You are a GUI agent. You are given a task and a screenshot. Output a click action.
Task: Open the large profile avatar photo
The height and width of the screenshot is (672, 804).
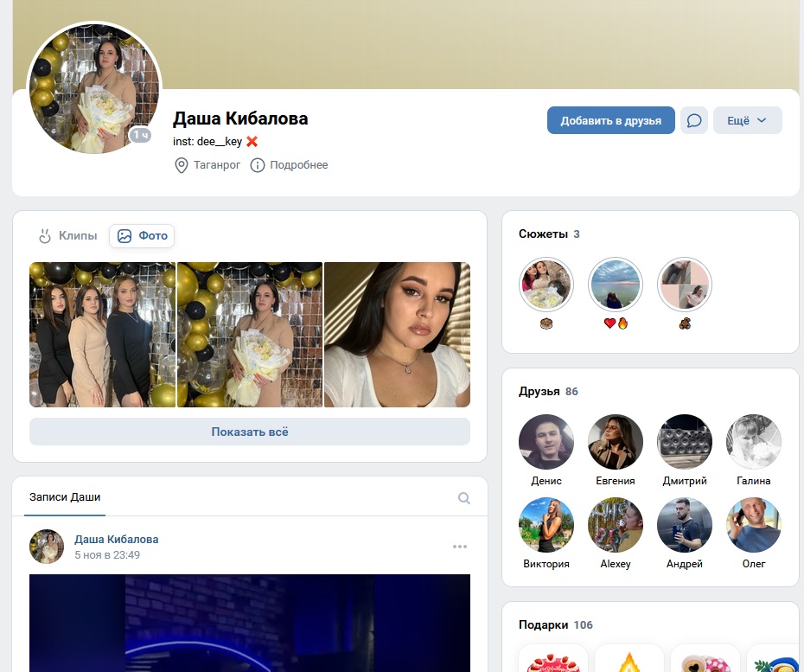[94, 87]
